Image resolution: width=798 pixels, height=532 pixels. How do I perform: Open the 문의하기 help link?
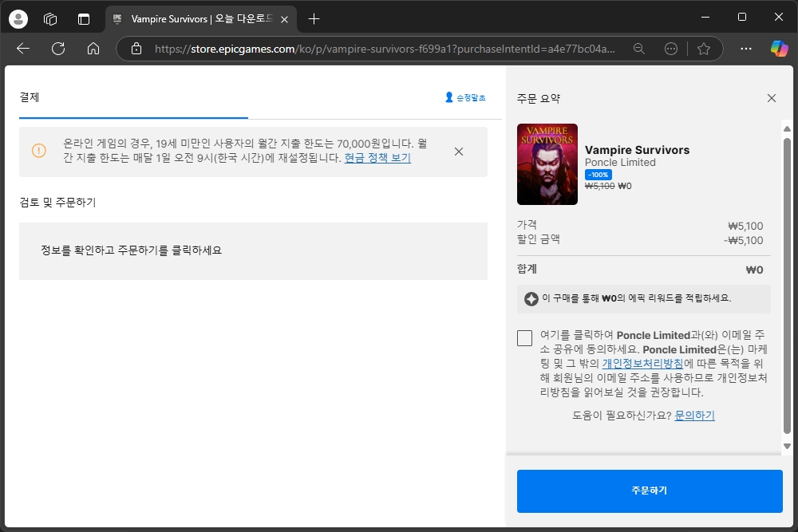click(695, 416)
